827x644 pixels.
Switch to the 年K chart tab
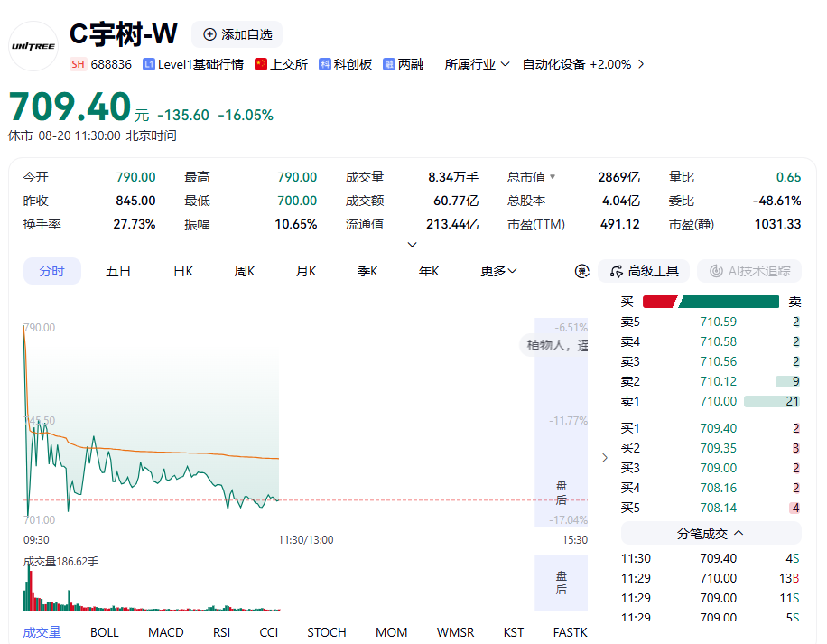point(429,271)
